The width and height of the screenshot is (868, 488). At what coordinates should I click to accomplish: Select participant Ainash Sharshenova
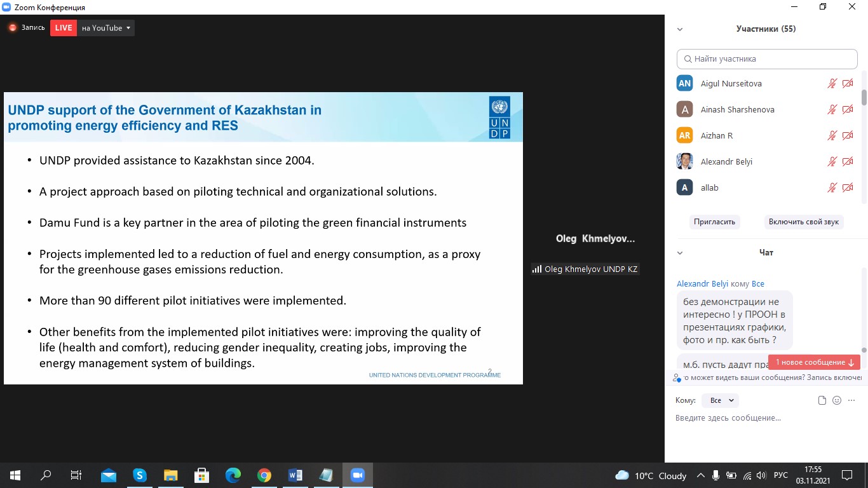[x=737, y=109]
